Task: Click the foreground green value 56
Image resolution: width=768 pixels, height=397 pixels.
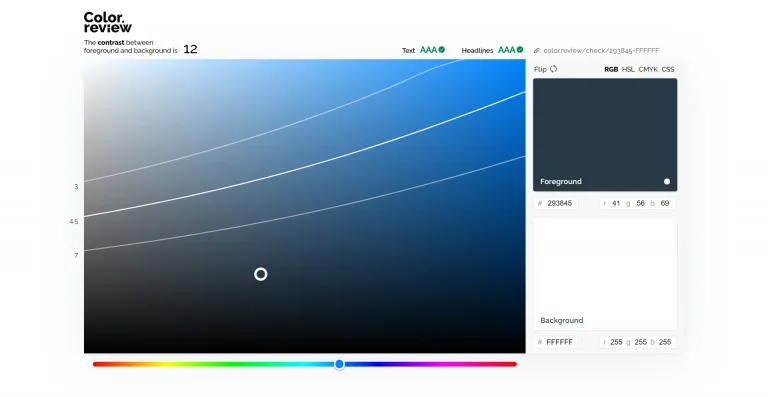Action: (640, 203)
